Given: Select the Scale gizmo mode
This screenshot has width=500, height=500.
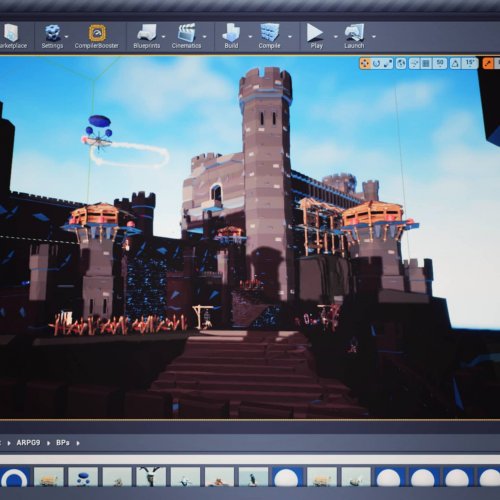Looking at the screenshot, I should click(388, 63).
